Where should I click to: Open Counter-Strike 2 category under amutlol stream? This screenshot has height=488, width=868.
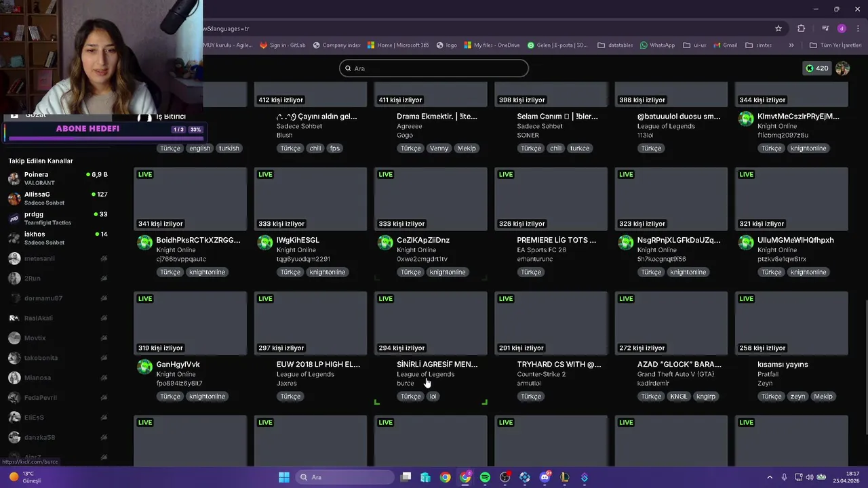click(x=541, y=374)
